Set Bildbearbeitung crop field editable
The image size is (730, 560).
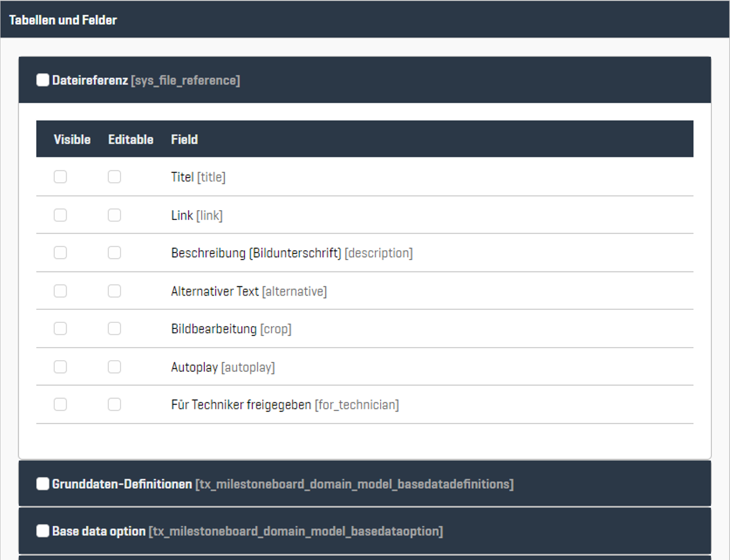[x=114, y=328]
